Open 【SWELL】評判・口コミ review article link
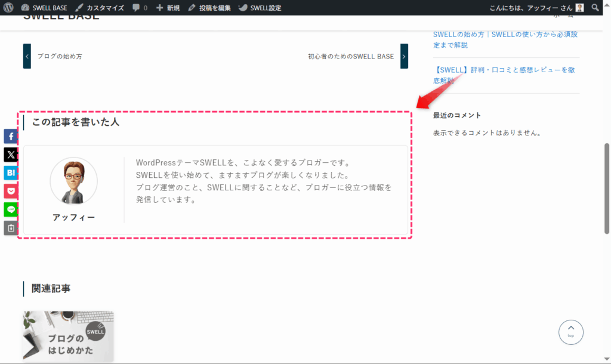611x364 pixels. tap(504, 75)
